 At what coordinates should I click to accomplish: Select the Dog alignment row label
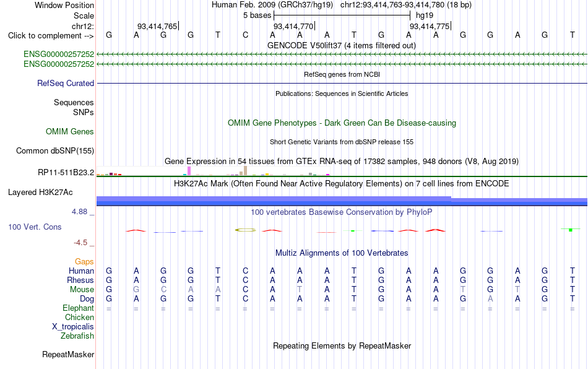87,299
